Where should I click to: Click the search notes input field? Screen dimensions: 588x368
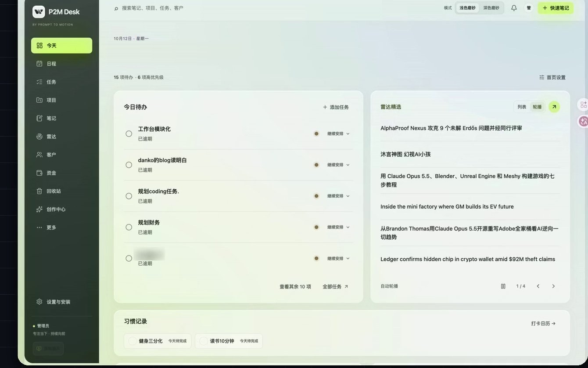coord(153,8)
